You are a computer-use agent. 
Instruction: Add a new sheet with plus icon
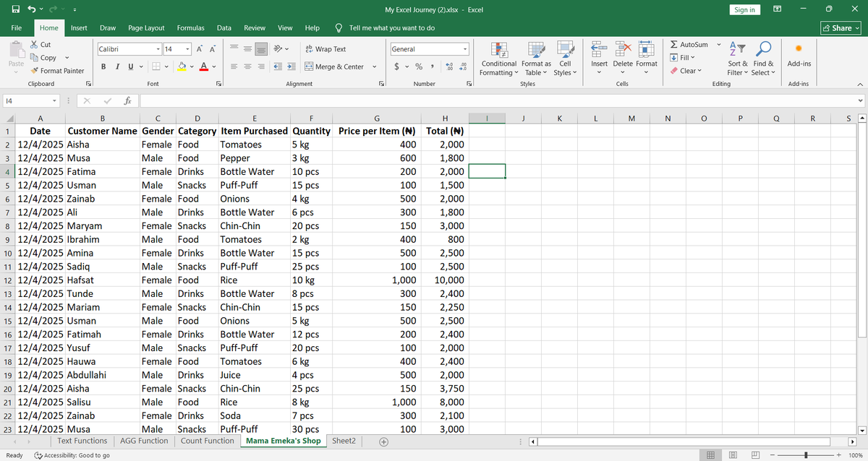pos(383,441)
